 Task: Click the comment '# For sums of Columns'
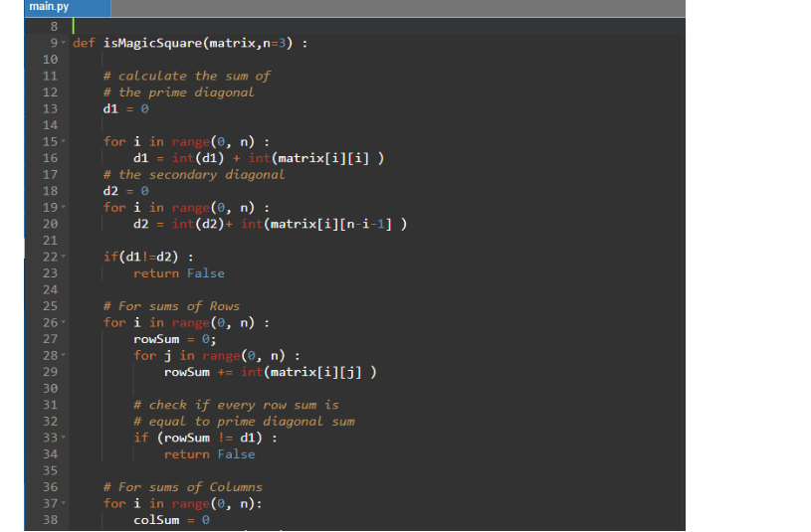[x=182, y=487]
